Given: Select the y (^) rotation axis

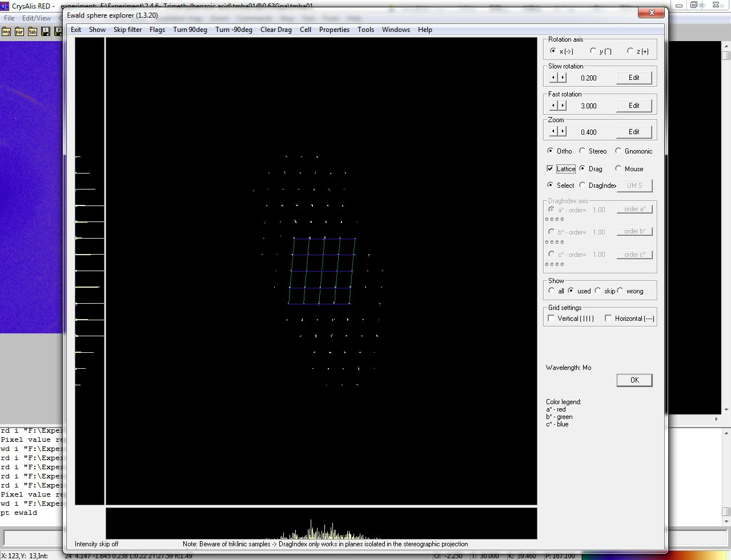Looking at the screenshot, I should 593,51.
